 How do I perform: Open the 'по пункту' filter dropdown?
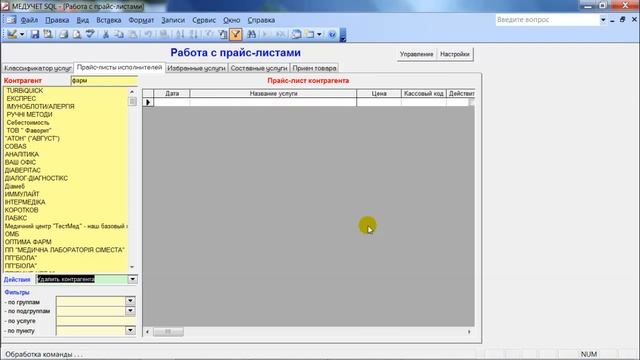tap(130, 330)
